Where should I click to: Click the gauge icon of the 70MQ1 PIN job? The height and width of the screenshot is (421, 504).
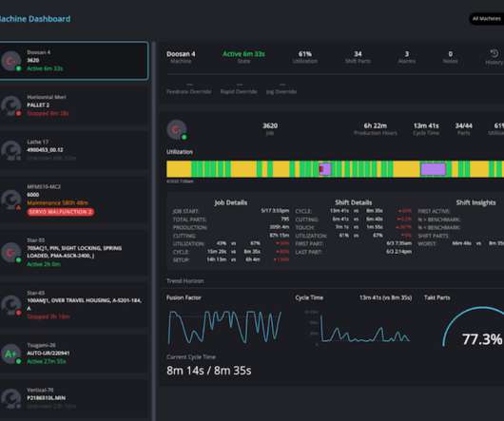pyautogui.click(x=11, y=252)
